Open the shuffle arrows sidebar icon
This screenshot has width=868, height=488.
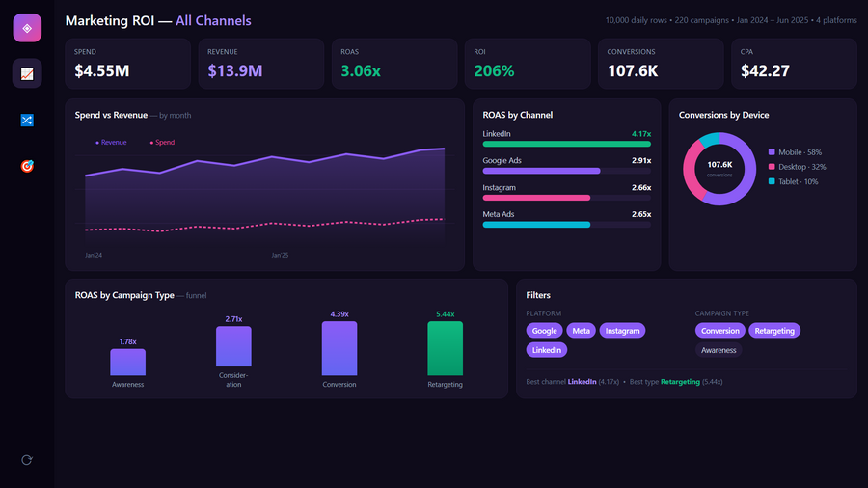coord(27,120)
